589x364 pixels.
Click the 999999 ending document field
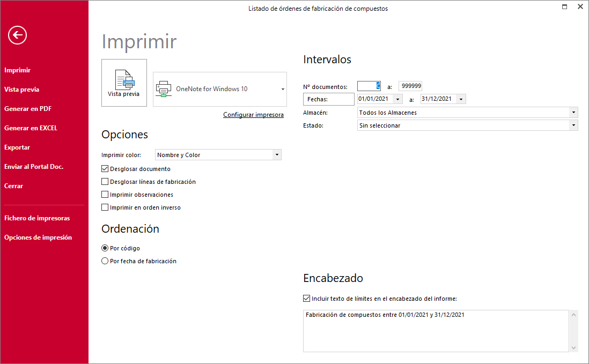[x=410, y=86]
